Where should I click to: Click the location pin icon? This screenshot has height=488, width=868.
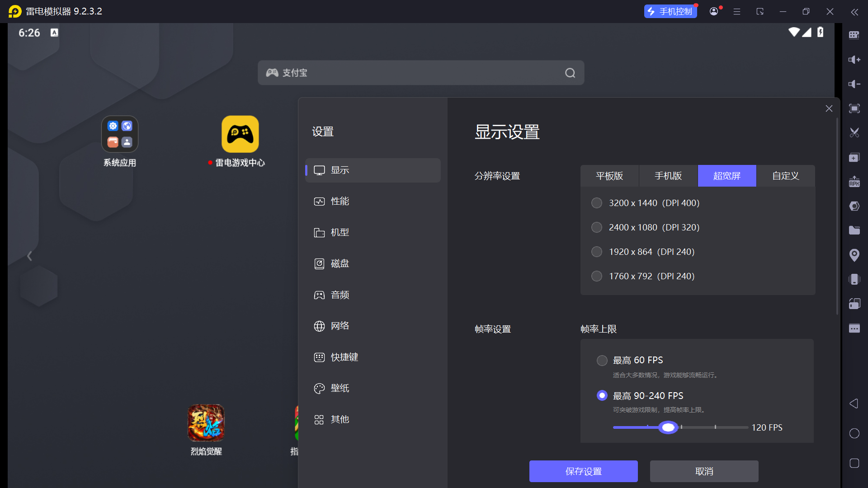point(854,255)
